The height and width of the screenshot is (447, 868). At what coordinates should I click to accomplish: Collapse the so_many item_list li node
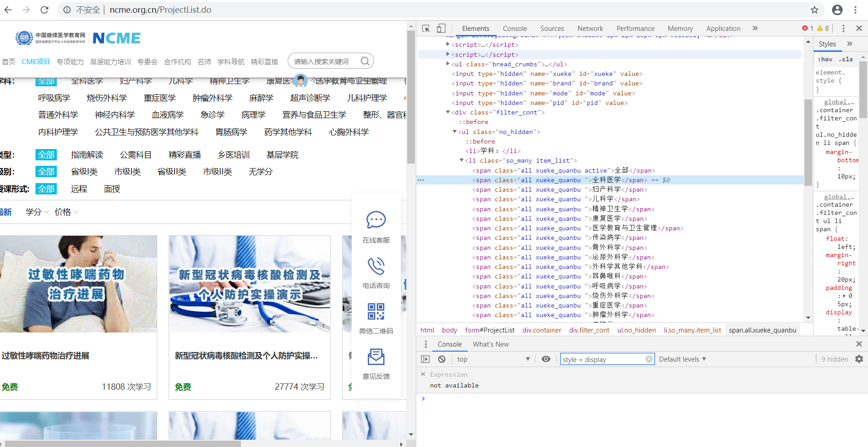462,160
